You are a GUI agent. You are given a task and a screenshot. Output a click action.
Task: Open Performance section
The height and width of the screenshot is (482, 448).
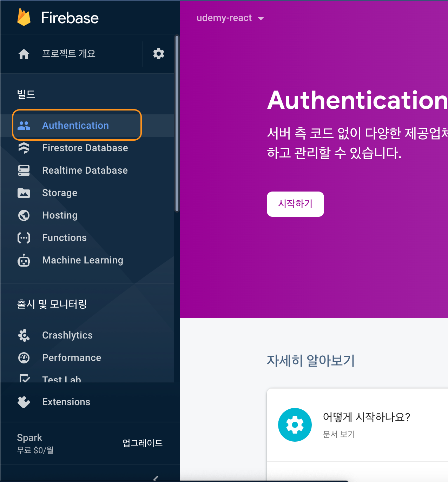coord(87,358)
